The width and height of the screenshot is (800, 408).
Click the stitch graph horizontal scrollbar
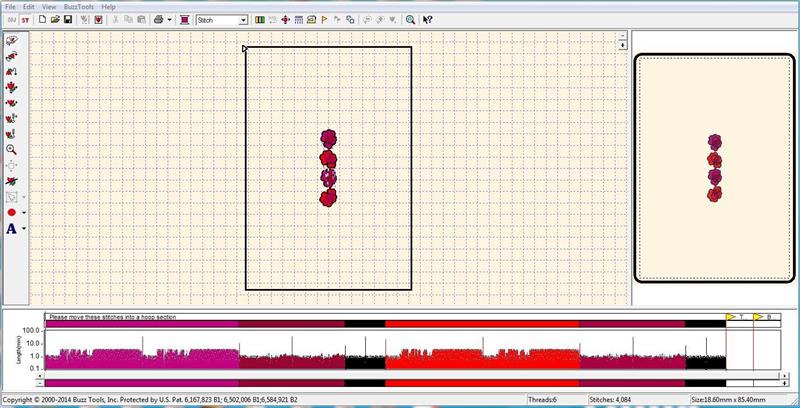(x=412, y=376)
